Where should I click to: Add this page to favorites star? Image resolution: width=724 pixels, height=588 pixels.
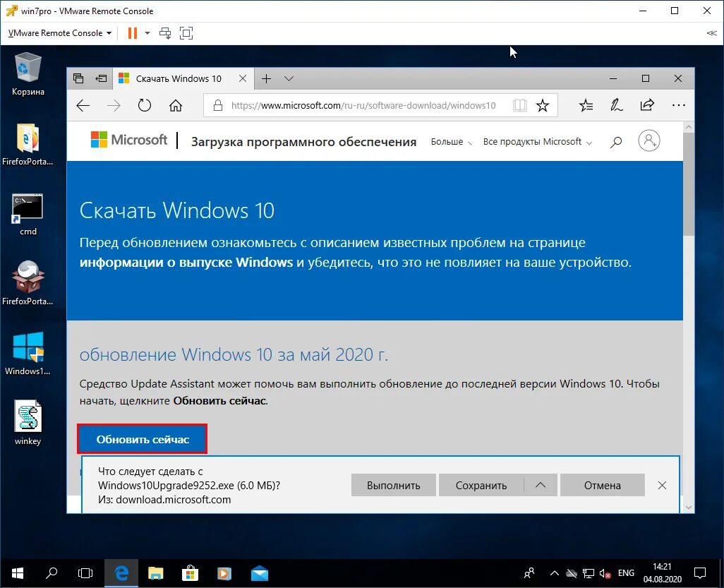(543, 106)
